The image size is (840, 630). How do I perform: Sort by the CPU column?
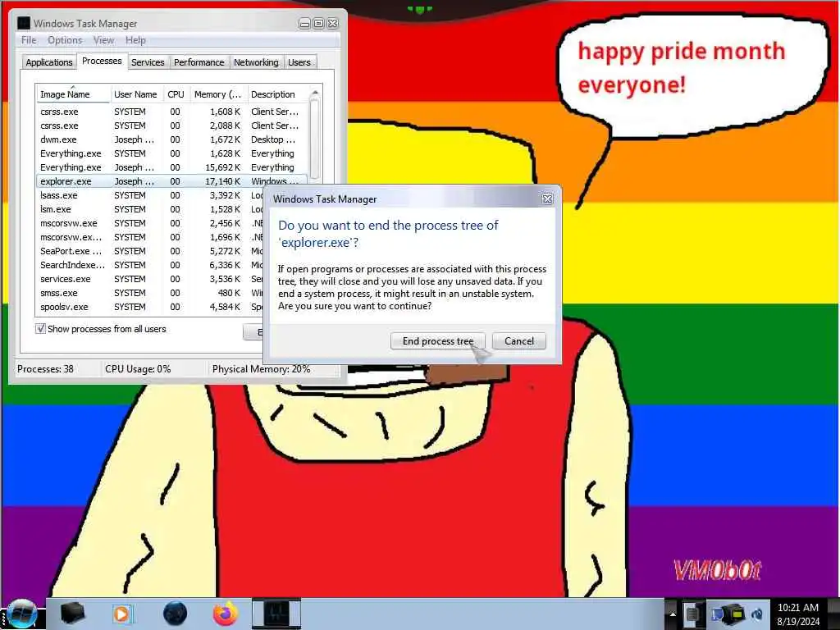click(176, 94)
